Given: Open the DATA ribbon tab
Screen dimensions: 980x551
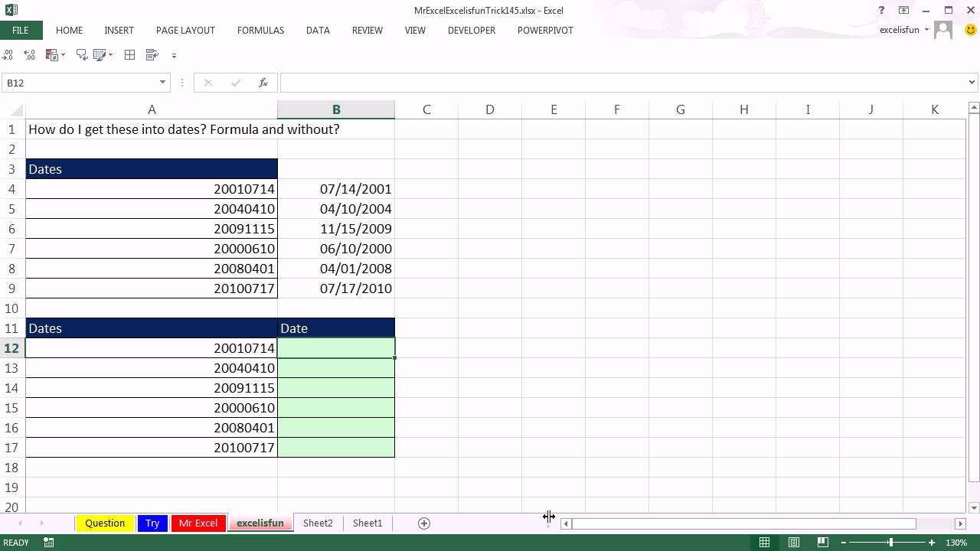Looking at the screenshot, I should click(318, 30).
